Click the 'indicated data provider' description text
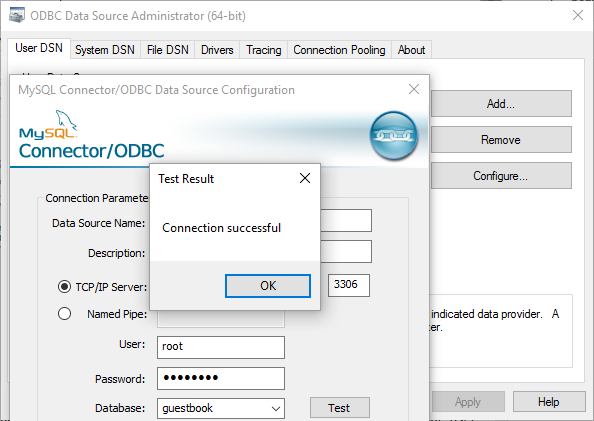594x421 pixels. click(486, 314)
